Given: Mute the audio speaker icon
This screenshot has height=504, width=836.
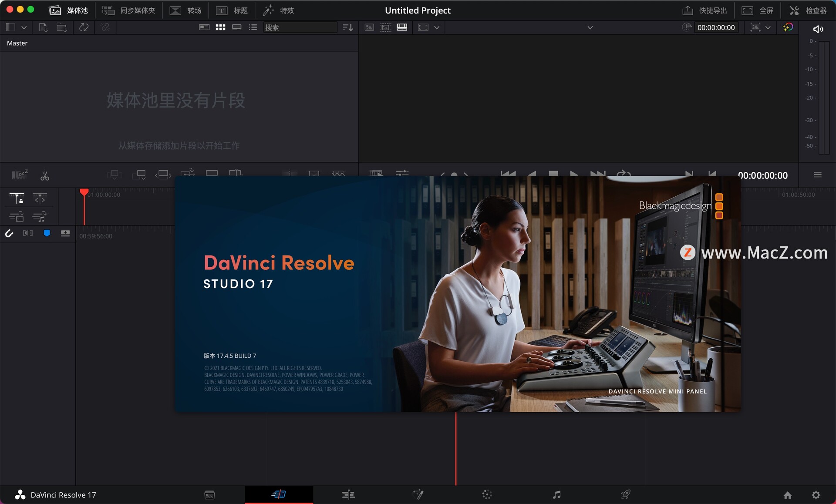Looking at the screenshot, I should (x=818, y=29).
